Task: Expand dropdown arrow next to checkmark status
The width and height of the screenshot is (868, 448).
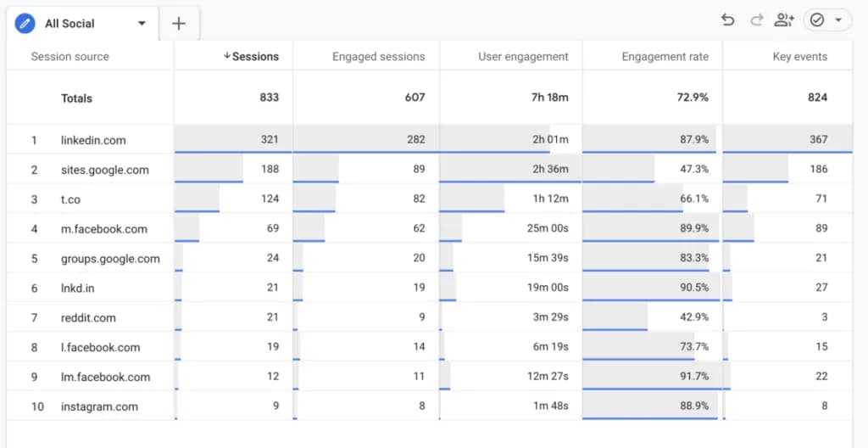Action: [838, 20]
